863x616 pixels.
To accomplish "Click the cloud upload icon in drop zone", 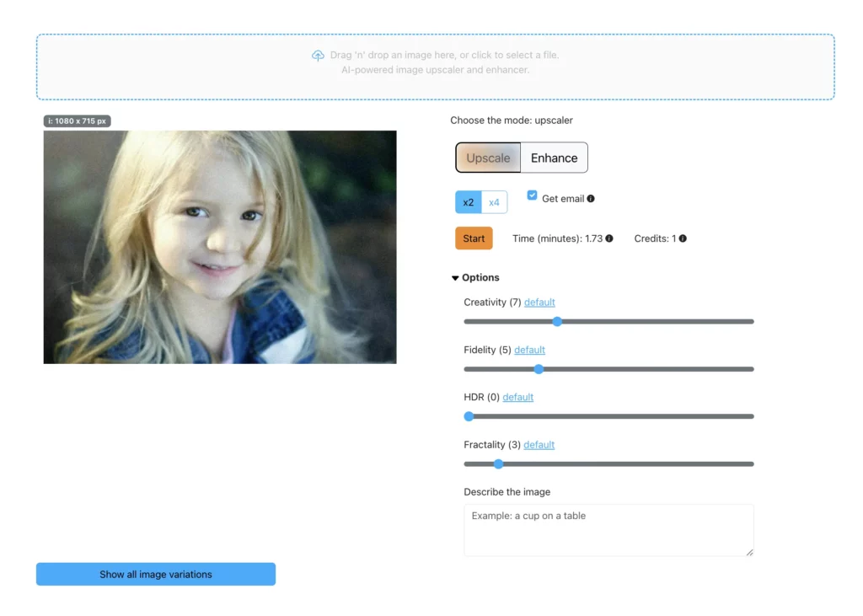I will (319, 55).
